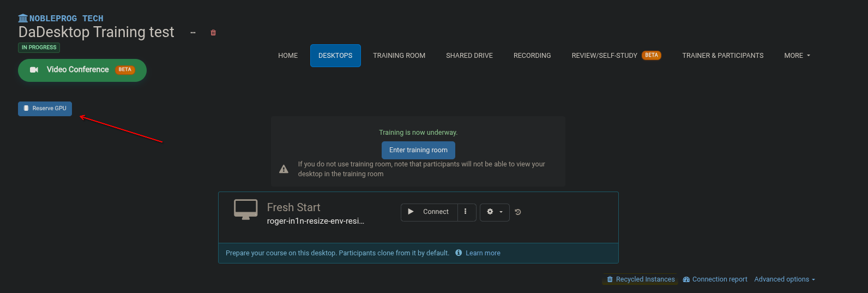Switch to Shared Drive tab
Image resolution: width=868 pixels, height=293 pixels.
pyautogui.click(x=469, y=56)
